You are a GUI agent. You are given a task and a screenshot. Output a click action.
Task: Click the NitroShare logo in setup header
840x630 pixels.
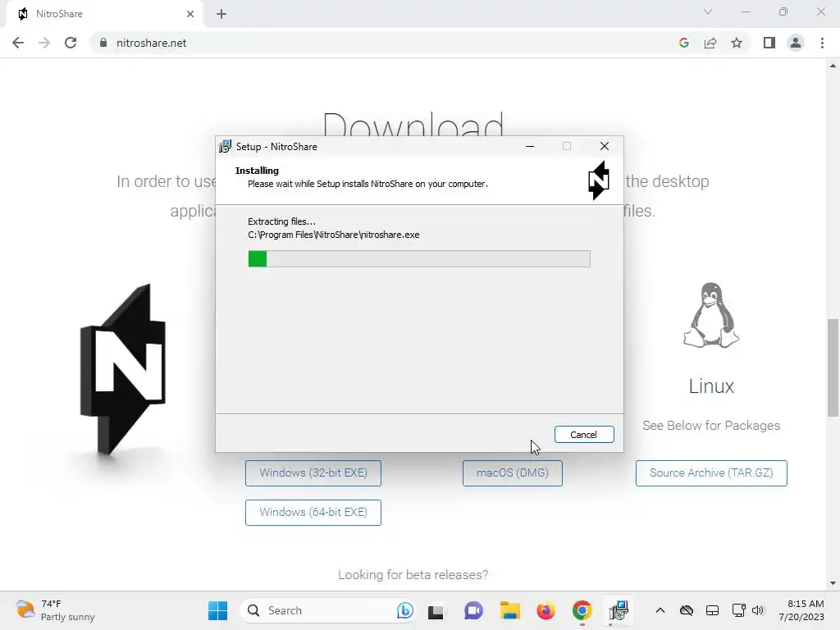(598, 180)
